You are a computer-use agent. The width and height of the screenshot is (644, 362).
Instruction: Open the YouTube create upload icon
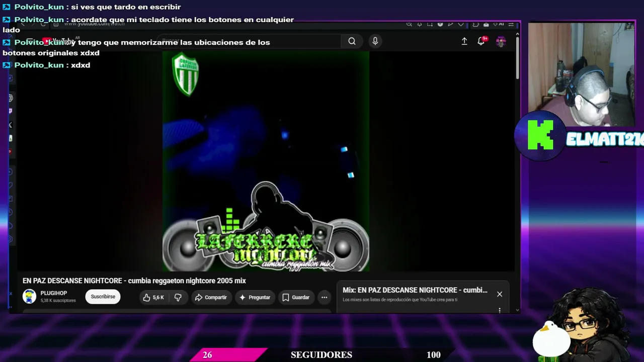[464, 41]
